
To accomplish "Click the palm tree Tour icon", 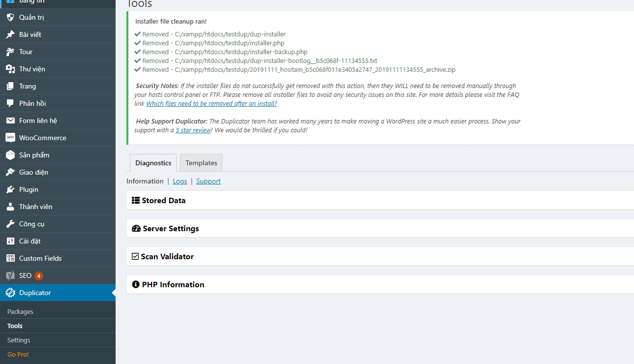I will 10,52.
